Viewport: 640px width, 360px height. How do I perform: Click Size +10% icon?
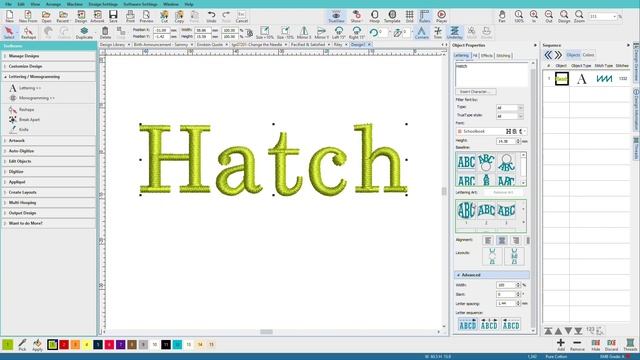click(x=264, y=33)
